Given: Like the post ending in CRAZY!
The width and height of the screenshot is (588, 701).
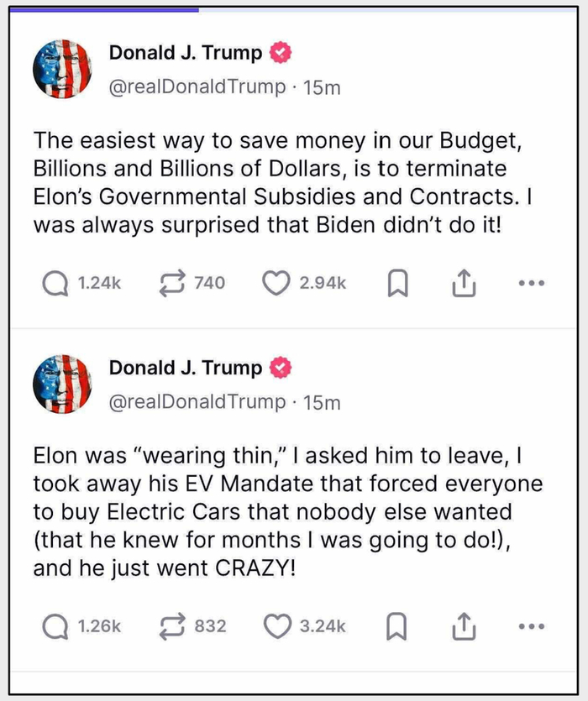Looking at the screenshot, I should click(x=277, y=626).
